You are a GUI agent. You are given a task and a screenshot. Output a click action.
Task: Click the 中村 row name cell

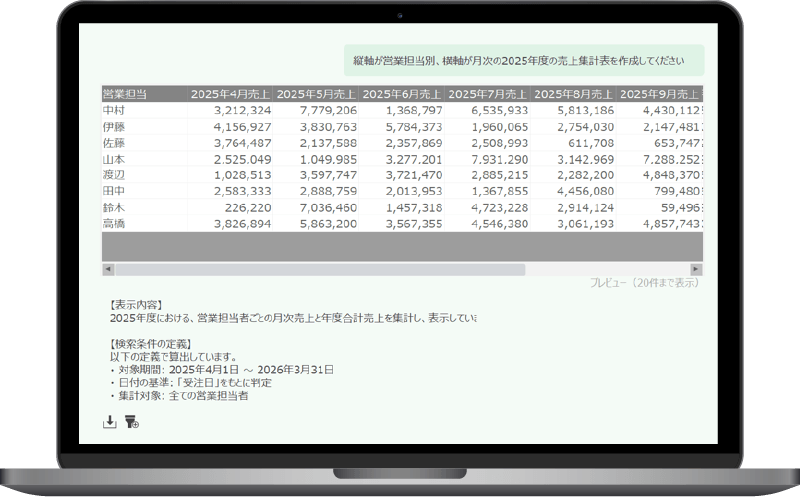click(144, 110)
